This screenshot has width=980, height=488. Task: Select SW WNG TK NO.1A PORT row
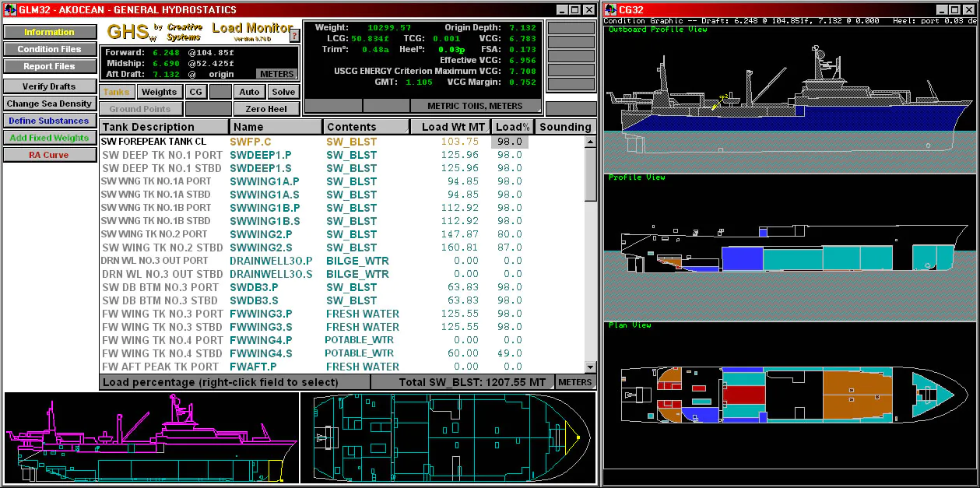click(x=342, y=181)
